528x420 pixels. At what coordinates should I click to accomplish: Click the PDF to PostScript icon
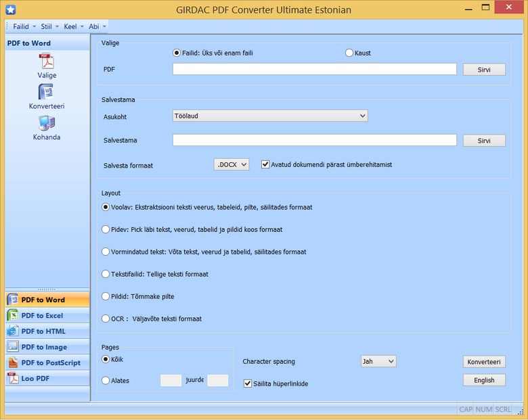(x=13, y=363)
